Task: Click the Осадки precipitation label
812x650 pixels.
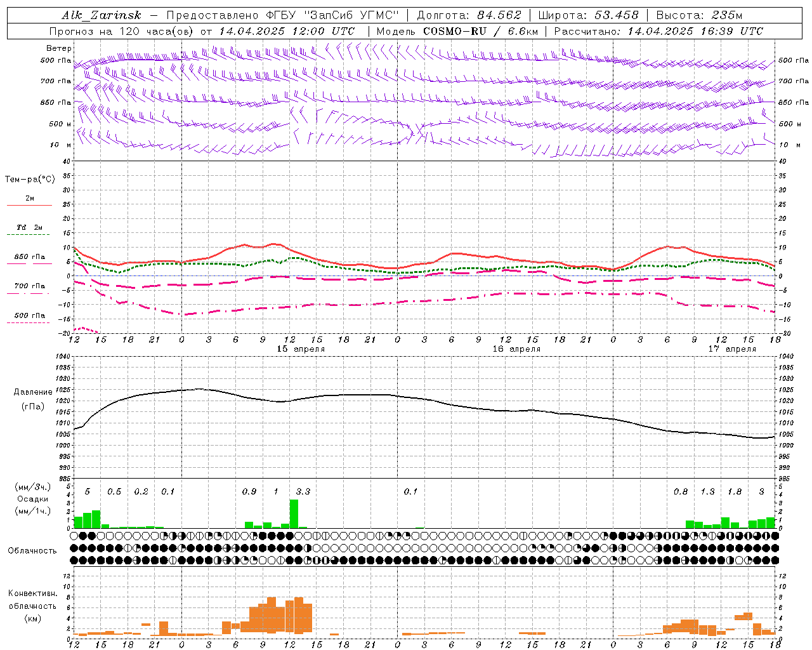Action: (x=33, y=499)
